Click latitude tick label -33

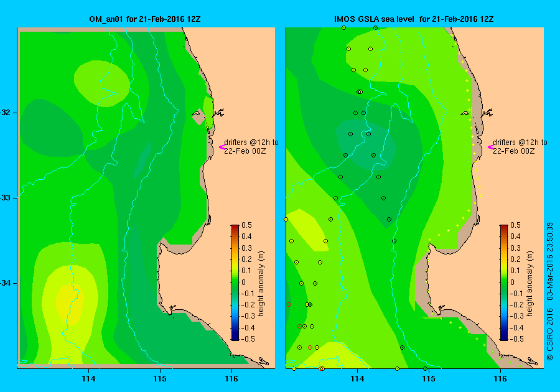click(x=6, y=198)
